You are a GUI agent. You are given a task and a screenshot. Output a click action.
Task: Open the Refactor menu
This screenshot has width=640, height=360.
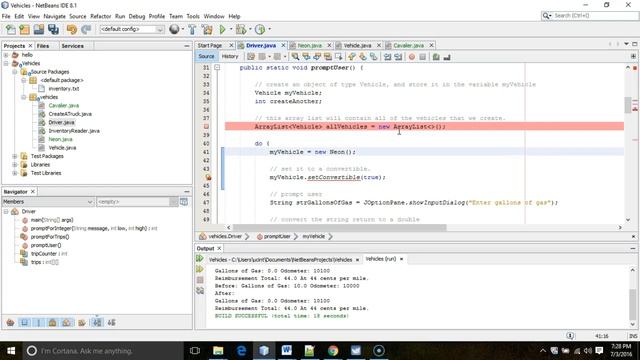pyautogui.click(x=100, y=16)
